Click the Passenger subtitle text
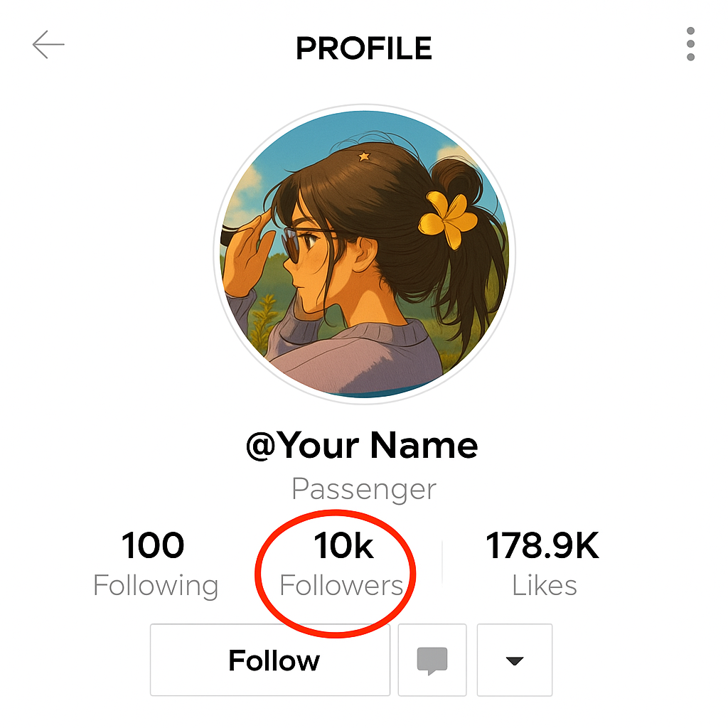 [x=364, y=489]
